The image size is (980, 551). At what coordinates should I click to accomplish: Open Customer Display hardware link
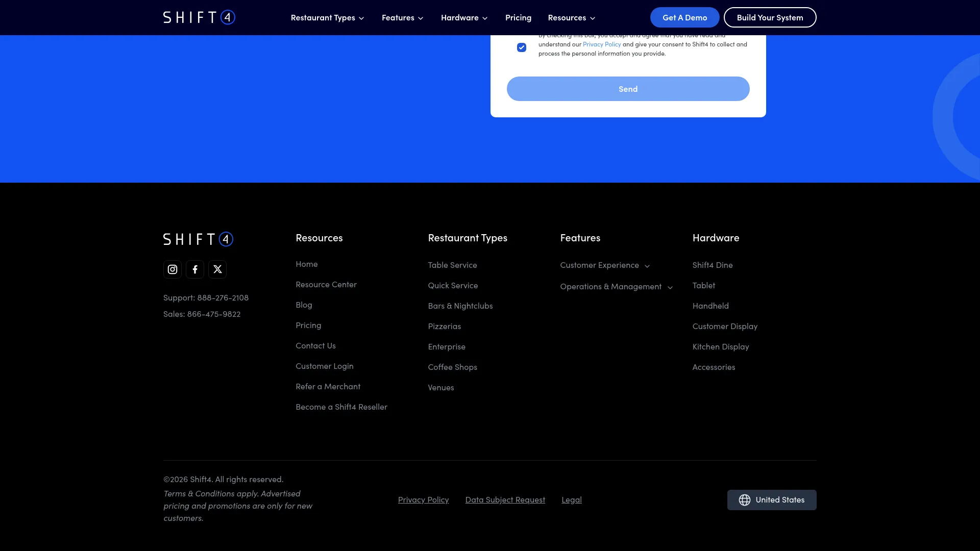(725, 327)
